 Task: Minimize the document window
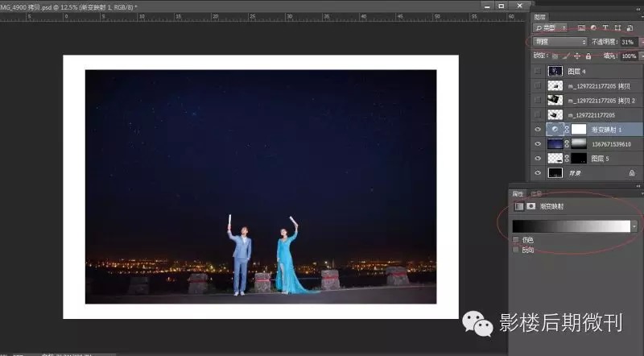tap(487, 6)
